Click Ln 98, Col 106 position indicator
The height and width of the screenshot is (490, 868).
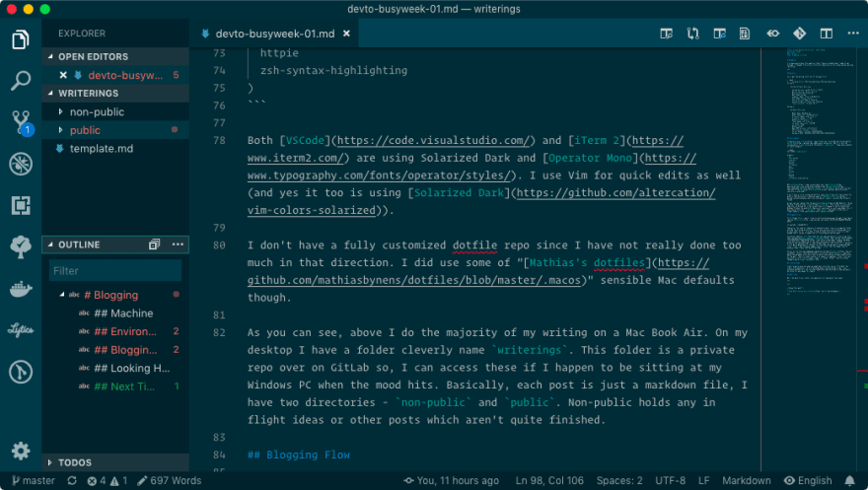point(549,480)
